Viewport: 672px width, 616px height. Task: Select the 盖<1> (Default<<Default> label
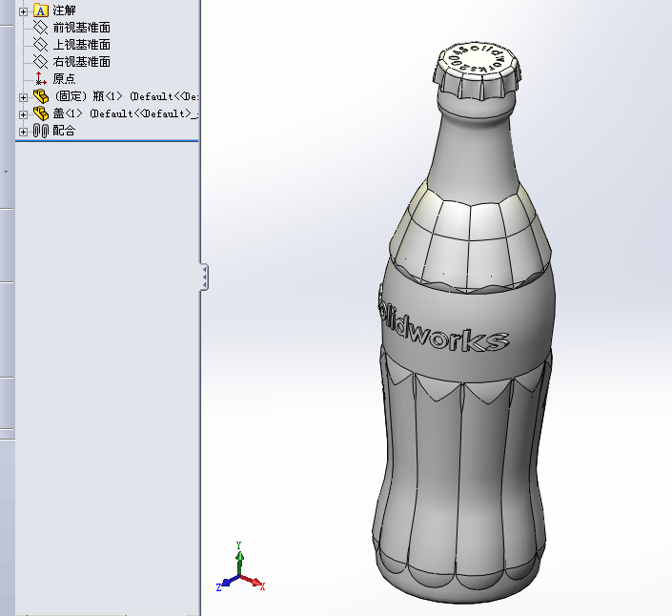(x=125, y=113)
